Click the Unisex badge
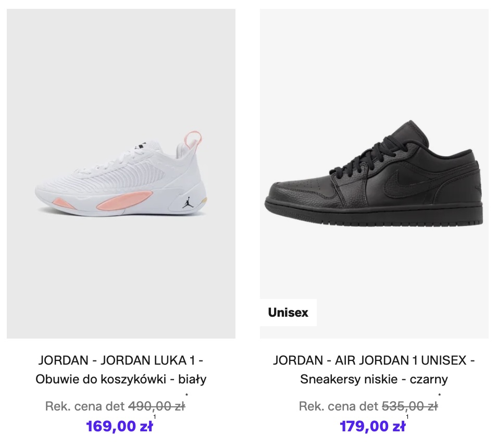The height and width of the screenshot is (448, 497). (x=288, y=313)
